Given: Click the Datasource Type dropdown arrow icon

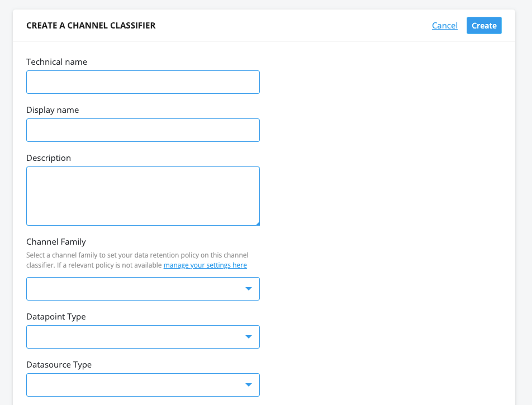Looking at the screenshot, I should pyautogui.click(x=249, y=385).
